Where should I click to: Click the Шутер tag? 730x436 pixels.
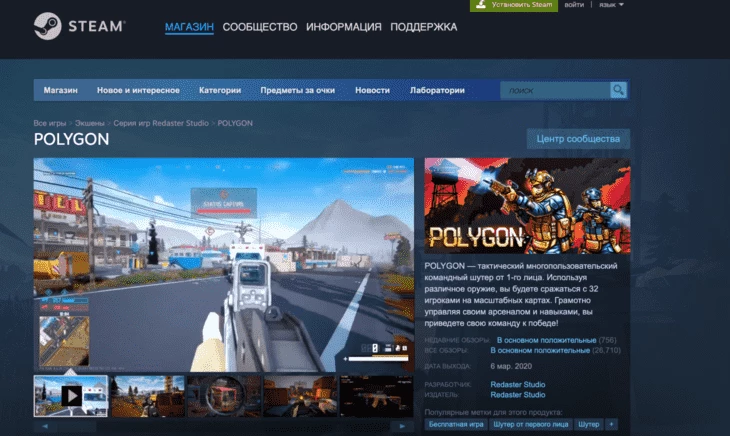[588, 424]
